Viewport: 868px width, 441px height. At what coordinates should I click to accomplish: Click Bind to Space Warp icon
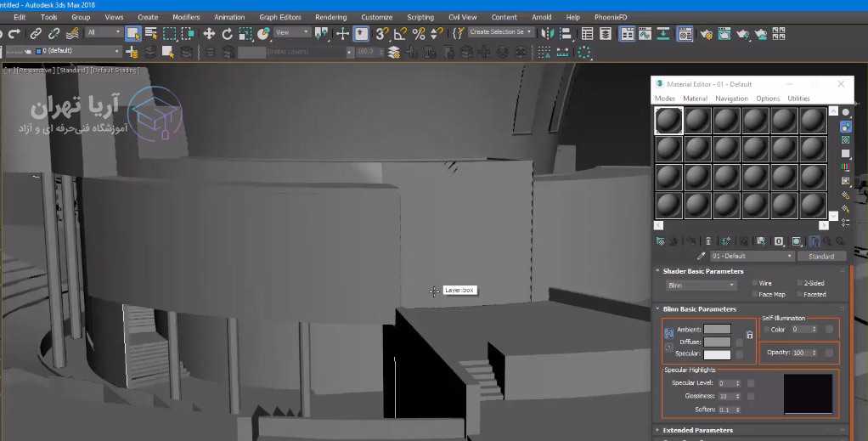tap(72, 34)
